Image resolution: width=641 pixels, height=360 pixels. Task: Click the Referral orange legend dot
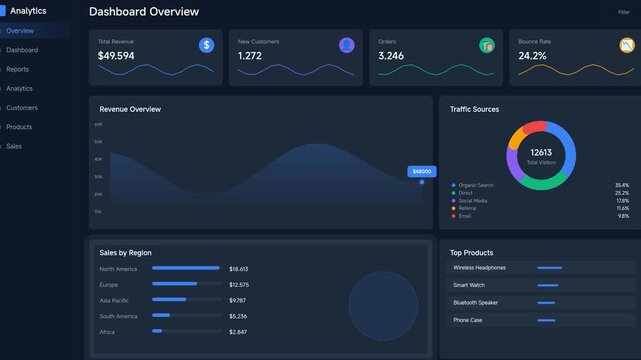click(453, 208)
